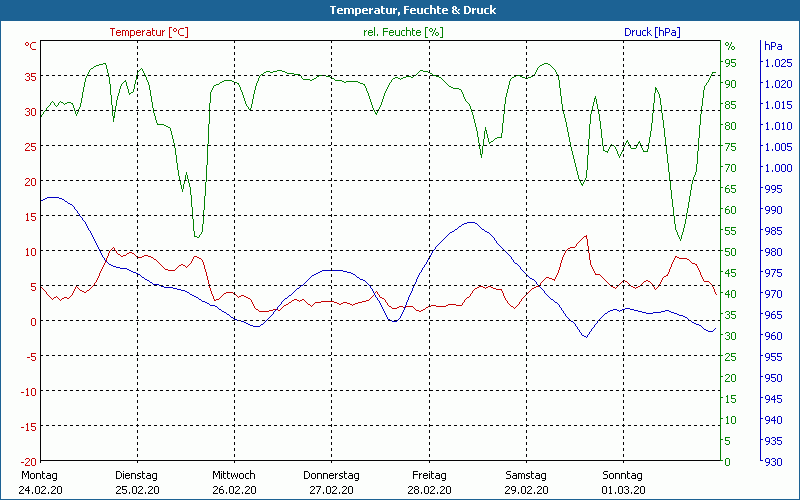This screenshot has width=800, height=500.
Task: Pick the Mittwoch 26.02.20 date label
Action: tap(234, 482)
